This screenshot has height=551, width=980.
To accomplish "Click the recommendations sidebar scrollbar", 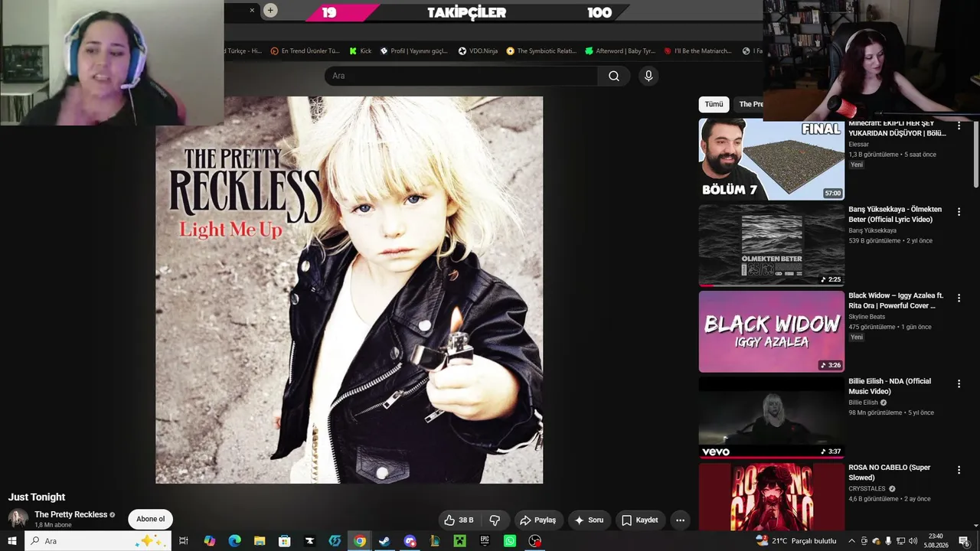I will click(x=976, y=153).
